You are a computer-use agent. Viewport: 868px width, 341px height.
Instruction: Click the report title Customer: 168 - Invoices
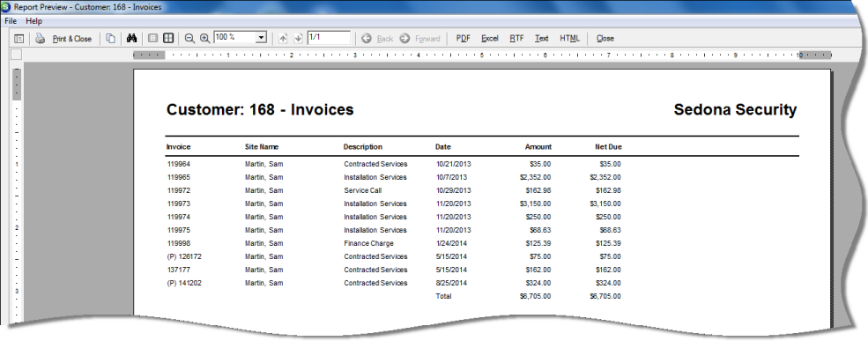260,109
